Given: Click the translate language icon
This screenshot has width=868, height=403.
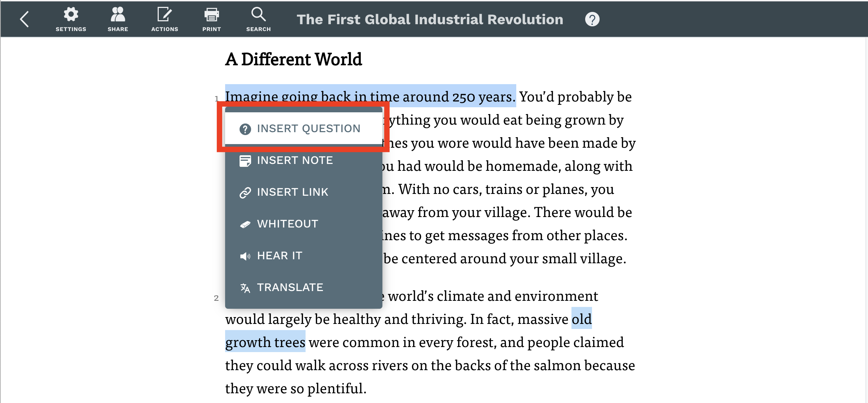Looking at the screenshot, I should coord(245,288).
